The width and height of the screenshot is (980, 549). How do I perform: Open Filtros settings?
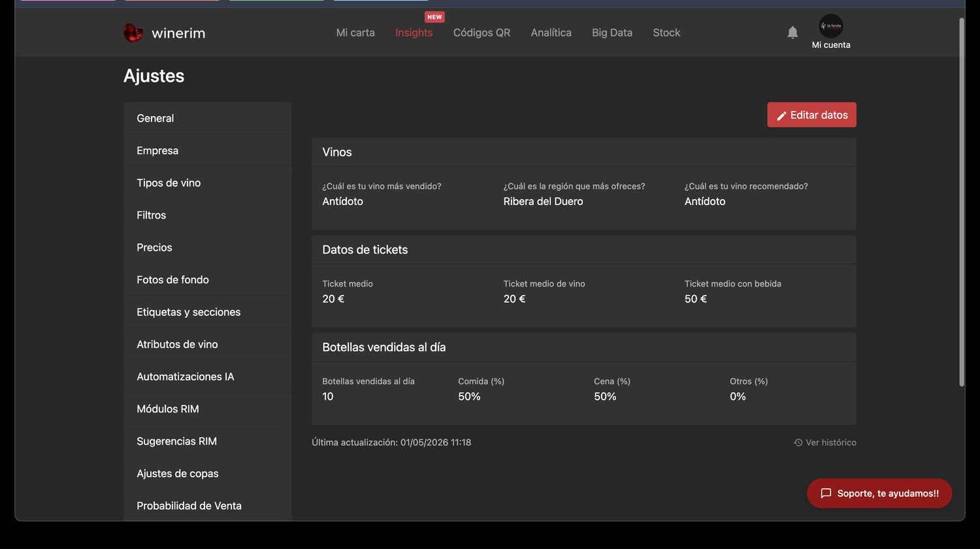(208, 215)
